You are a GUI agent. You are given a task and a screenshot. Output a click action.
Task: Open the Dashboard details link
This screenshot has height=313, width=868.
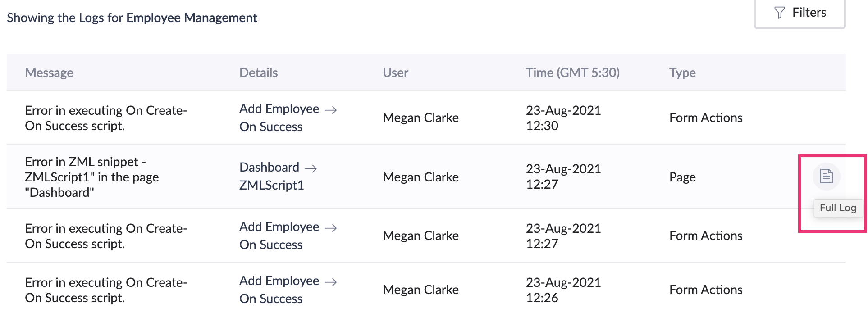tap(270, 168)
